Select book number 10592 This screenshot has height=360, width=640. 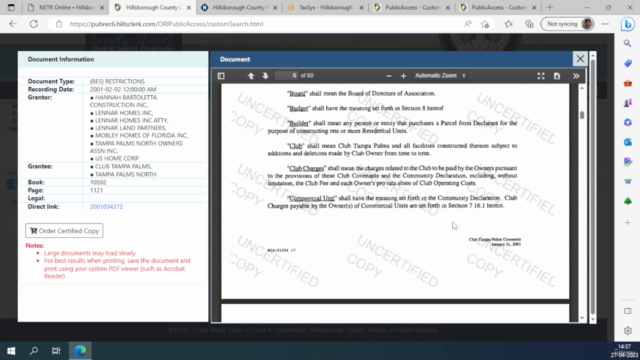tap(98, 182)
